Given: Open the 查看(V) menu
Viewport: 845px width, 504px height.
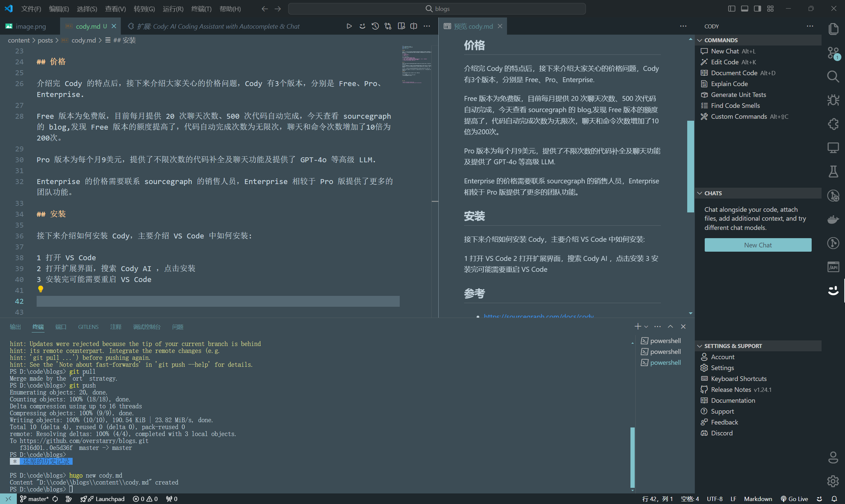Looking at the screenshot, I should 115,9.
